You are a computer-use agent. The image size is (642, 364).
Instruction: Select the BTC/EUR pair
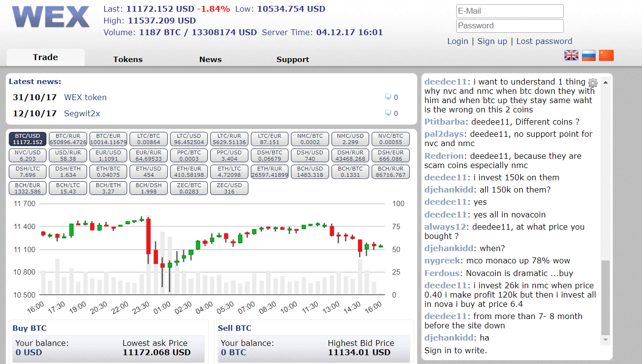[108, 139]
